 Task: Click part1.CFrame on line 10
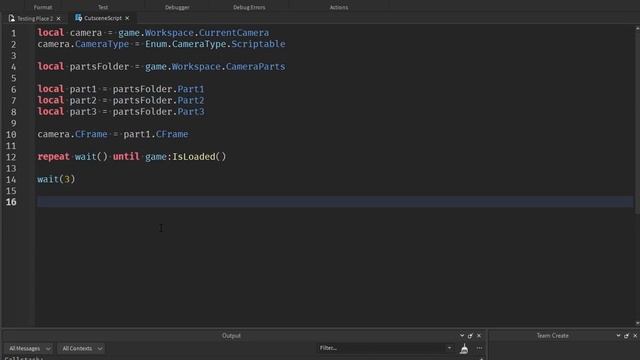[156, 134]
